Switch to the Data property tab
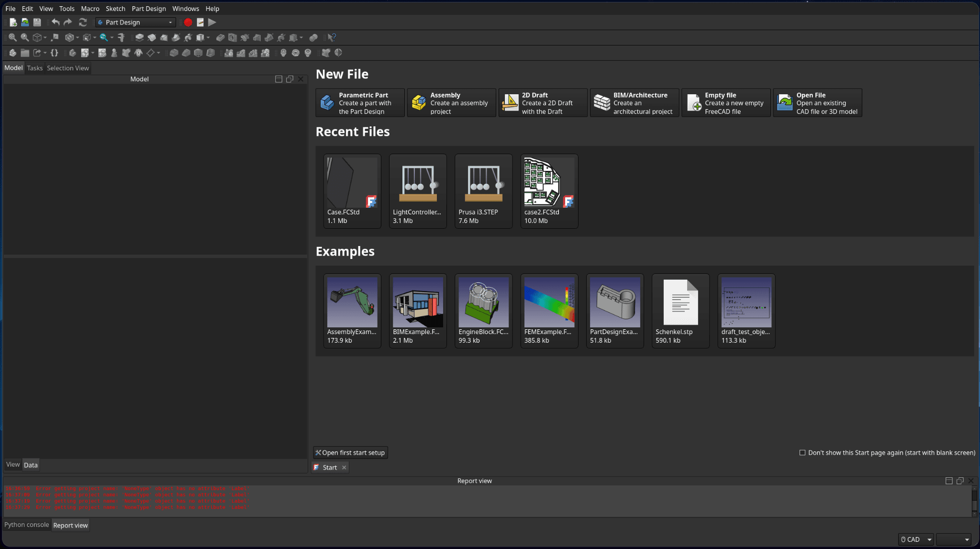Image resolution: width=980 pixels, height=549 pixels. pyautogui.click(x=31, y=465)
